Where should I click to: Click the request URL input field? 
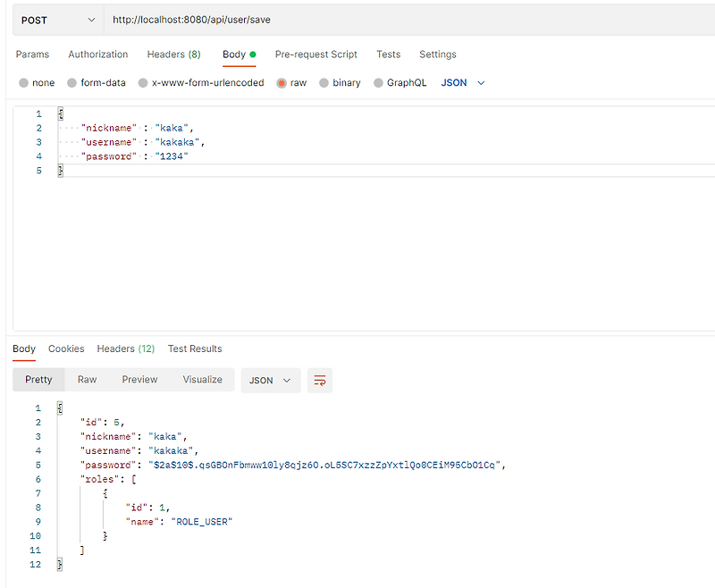pyautogui.click(x=402, y=20)
